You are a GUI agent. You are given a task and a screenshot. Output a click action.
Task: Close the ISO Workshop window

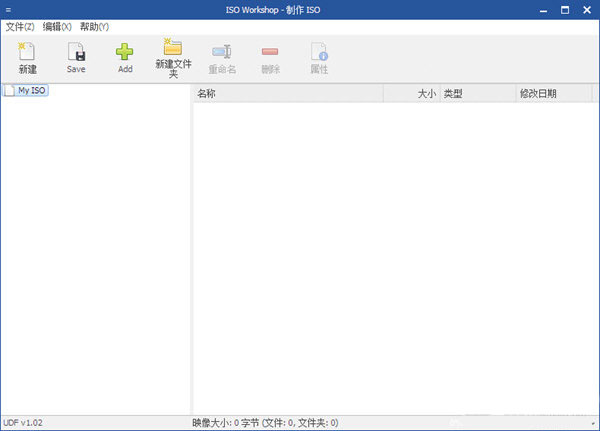pyautogui.click(x=587, y=10)
